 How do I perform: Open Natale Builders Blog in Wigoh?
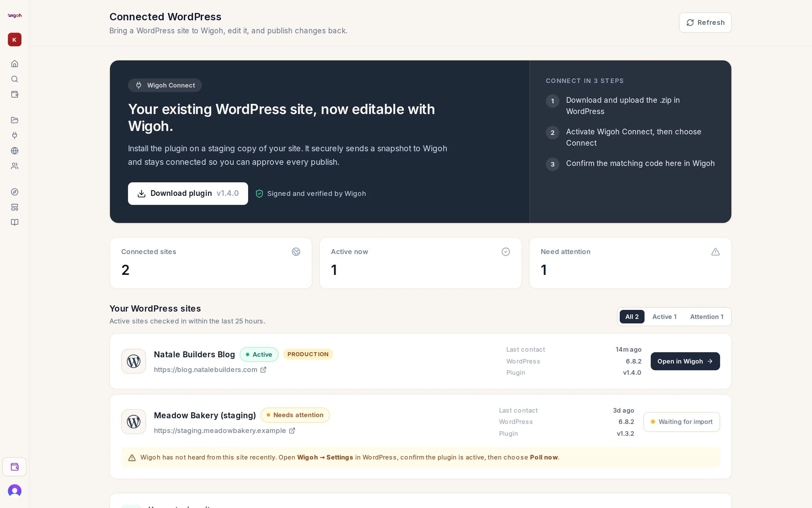pos(685,361)
